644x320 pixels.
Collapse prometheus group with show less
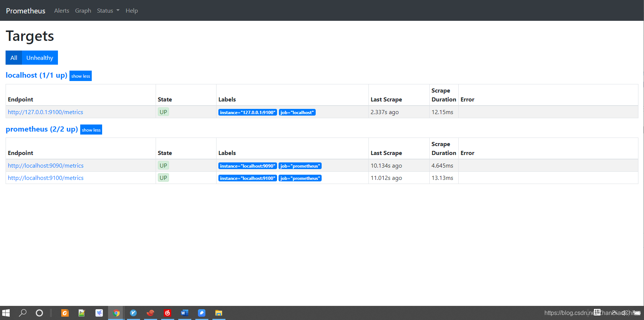click(91, 130)
